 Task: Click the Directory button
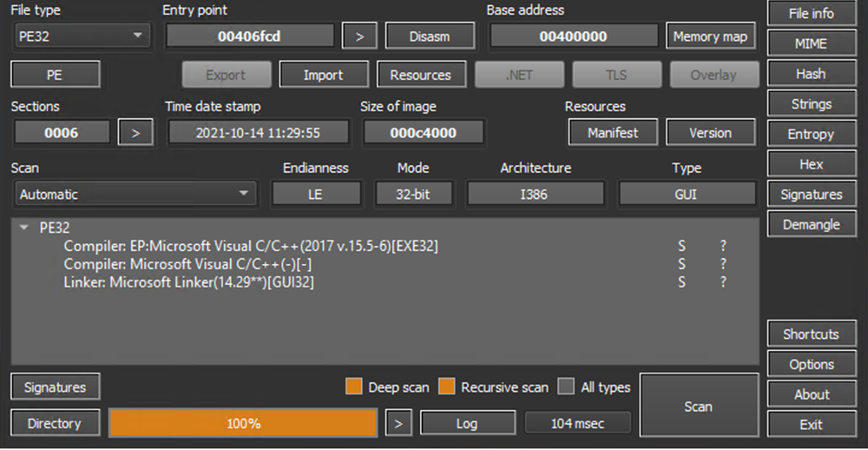(x=55, y=423)
